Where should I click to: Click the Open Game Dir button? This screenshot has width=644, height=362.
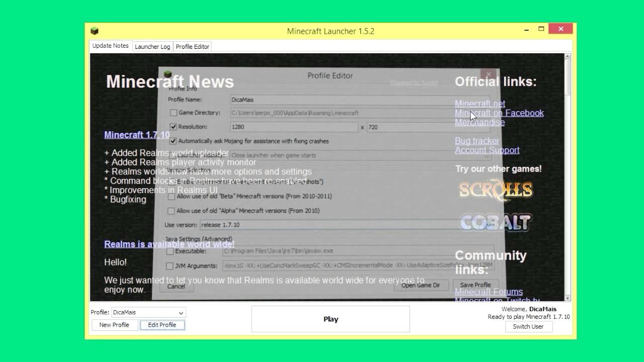click(421, 285)
